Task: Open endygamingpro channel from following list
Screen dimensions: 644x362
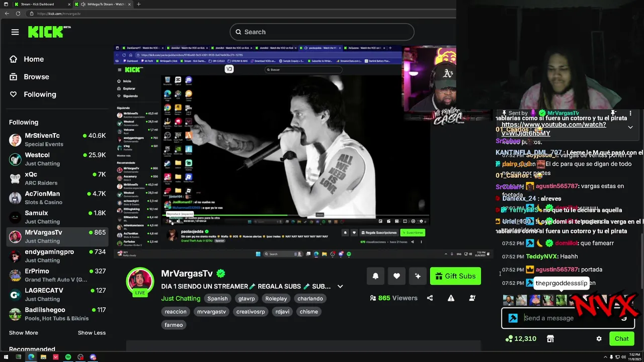Action: [x=57, y=256]
